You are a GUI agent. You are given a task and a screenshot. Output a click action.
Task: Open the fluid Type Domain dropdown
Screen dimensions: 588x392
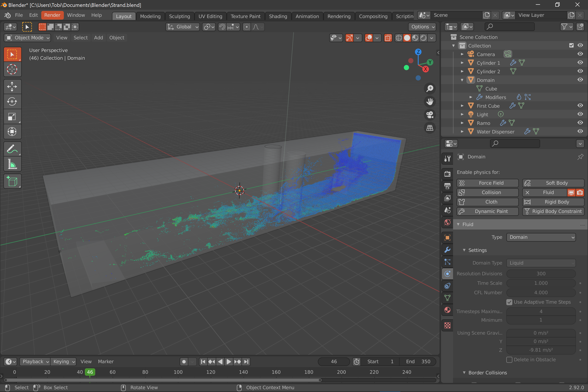pos(541,237)
